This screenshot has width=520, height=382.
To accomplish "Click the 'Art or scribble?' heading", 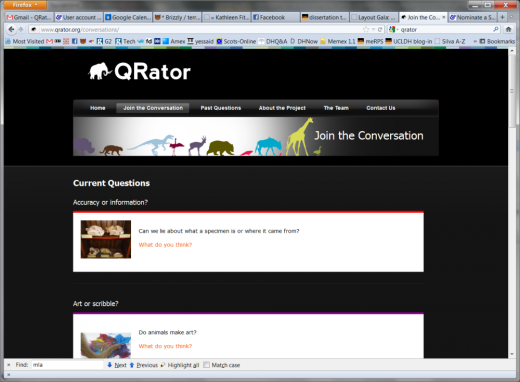I will point(96,304).
